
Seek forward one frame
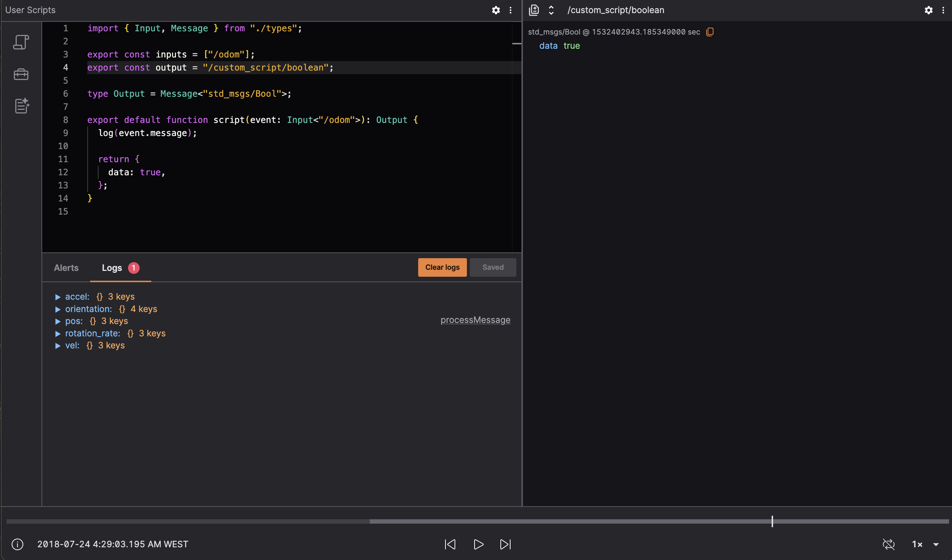505,544
